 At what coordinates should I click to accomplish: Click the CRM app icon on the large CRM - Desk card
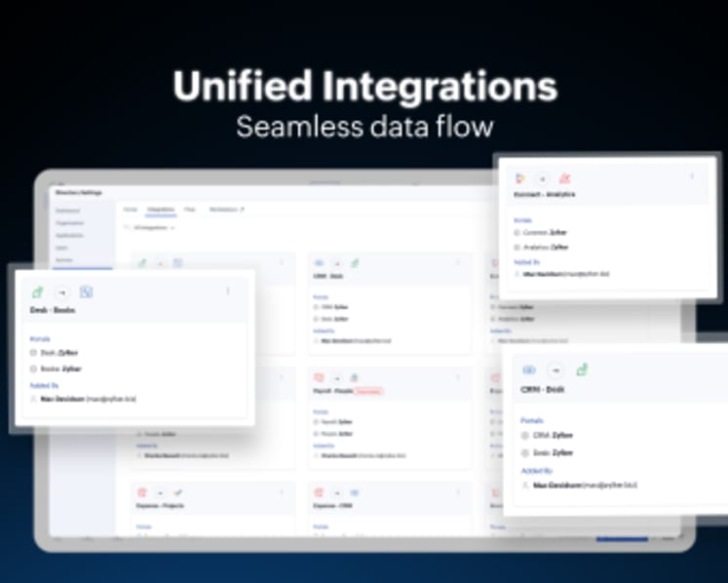529,369
